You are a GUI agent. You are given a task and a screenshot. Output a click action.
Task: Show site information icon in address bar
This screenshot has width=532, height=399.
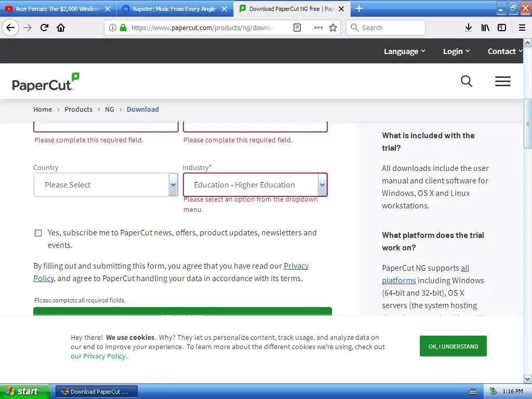pos(113,28)
